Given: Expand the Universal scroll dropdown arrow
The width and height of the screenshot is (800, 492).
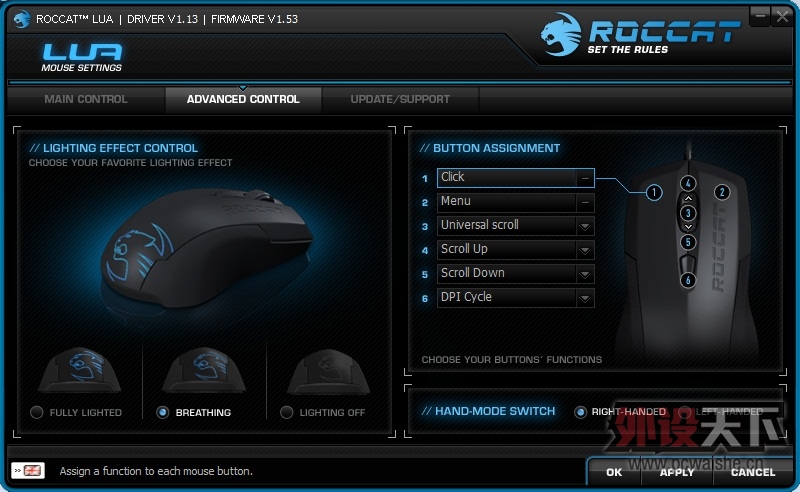Looking at the screenshot, I should click(585, 226).
